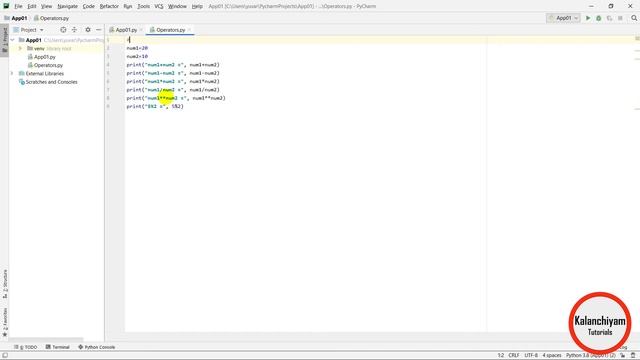Screen dimensions: 640x360
Task: Open the Terminal tool window
Action: [x=58, y=347]
